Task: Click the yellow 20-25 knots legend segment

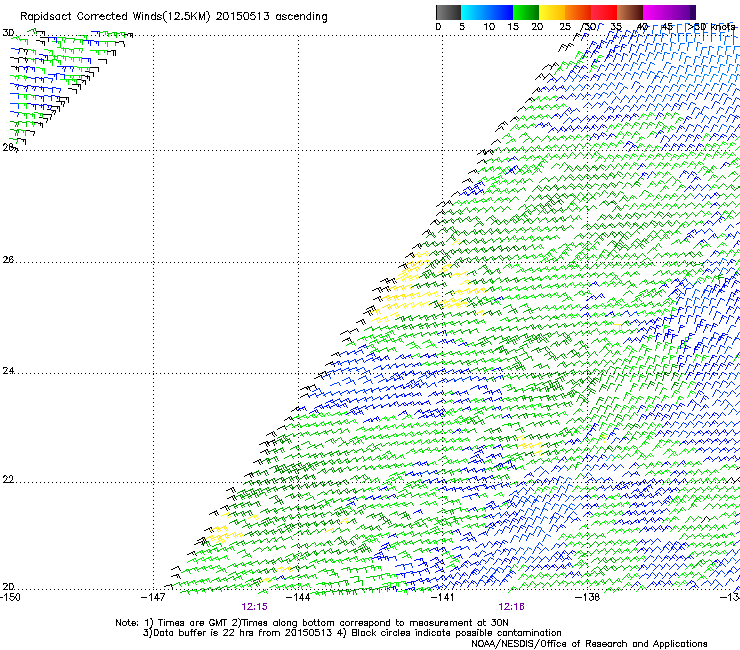Action: point(552,12)
